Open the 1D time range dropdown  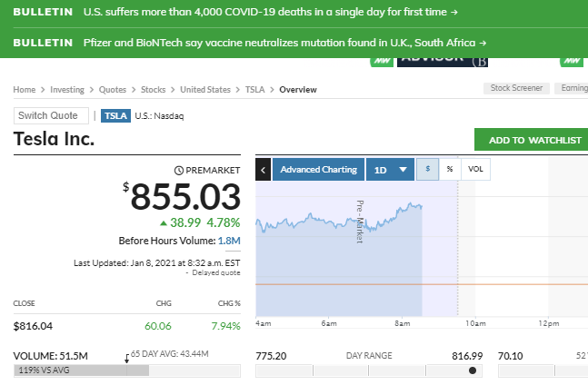(x=391, y=170)
